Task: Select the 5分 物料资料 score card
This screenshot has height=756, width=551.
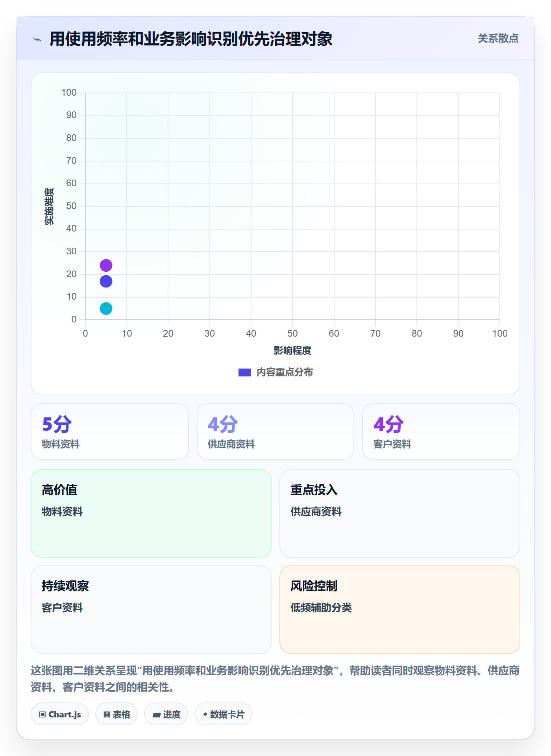Action: click(110, 432)
